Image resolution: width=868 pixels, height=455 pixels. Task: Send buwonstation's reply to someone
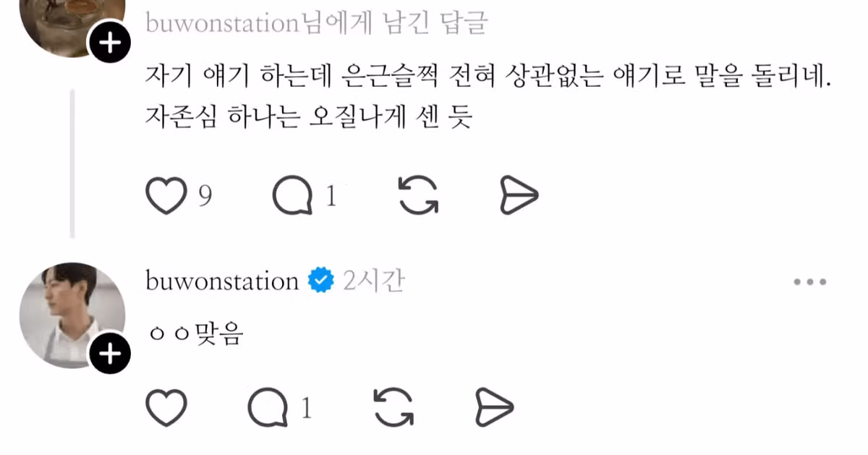coord(493,407)
